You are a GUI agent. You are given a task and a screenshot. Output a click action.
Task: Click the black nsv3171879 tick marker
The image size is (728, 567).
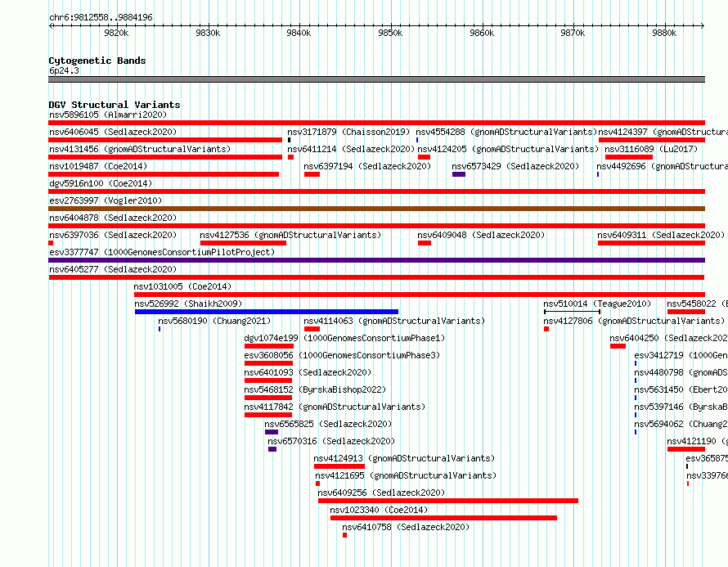(x=290, y=140)
